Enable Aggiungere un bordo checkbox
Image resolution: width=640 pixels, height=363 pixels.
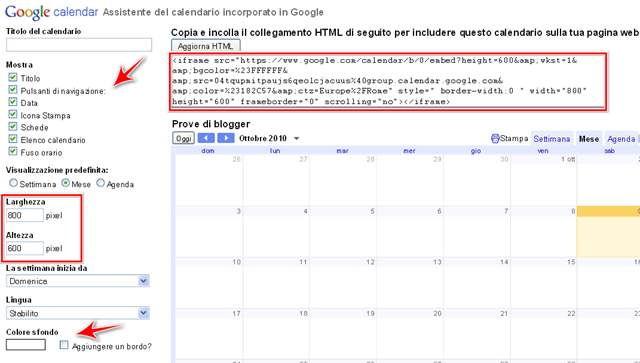pos(64,345)
